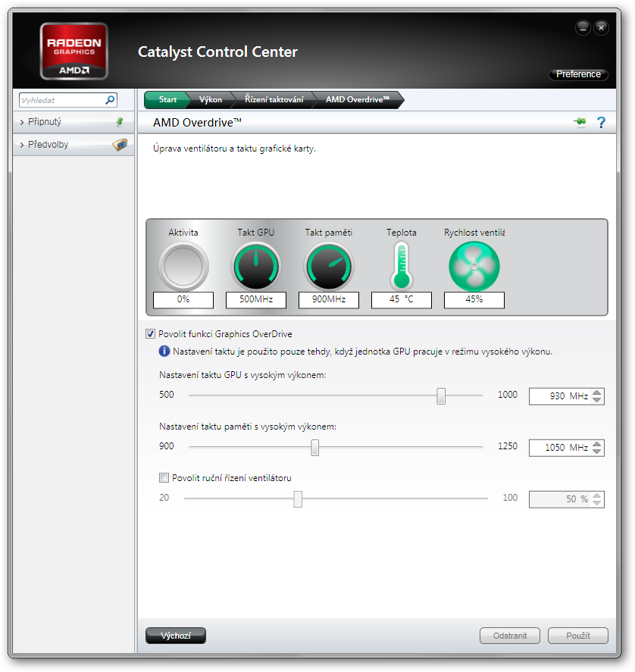Click the 45 °C temperature value box

pyautogui.click(x=402, y=299)
